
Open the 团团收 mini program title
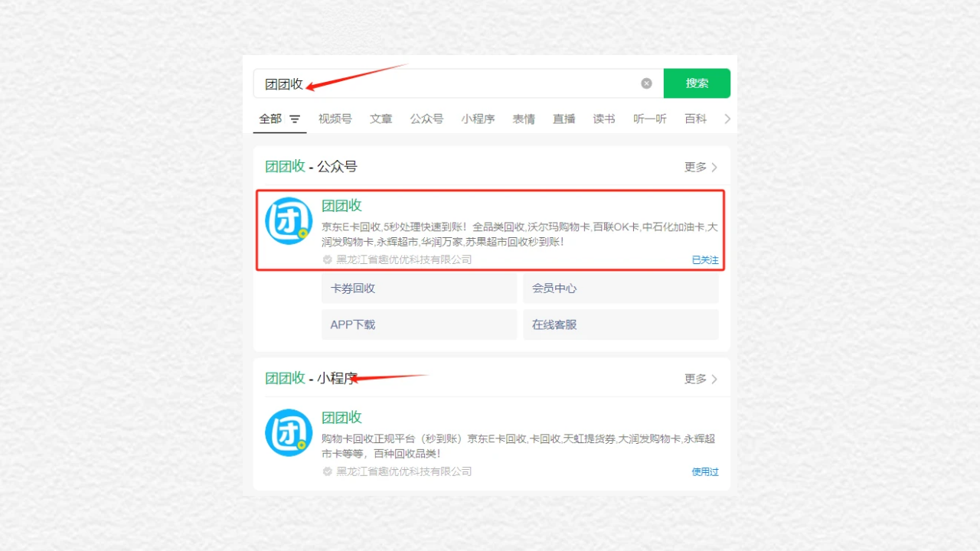(x=341, y=417)
